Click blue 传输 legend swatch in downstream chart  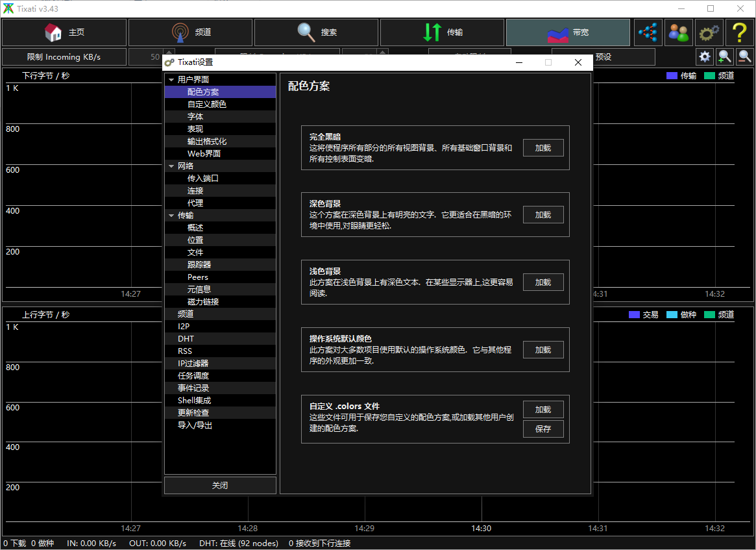[672, 76]
